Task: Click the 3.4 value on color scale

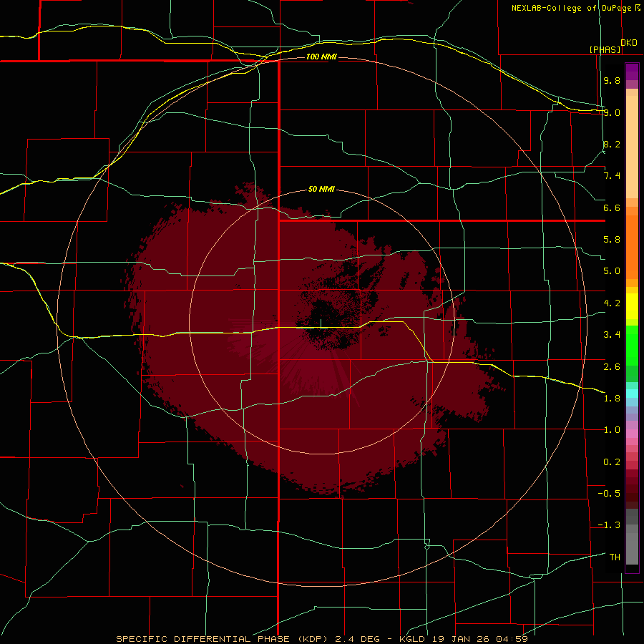Action: [x=612, y=335]
